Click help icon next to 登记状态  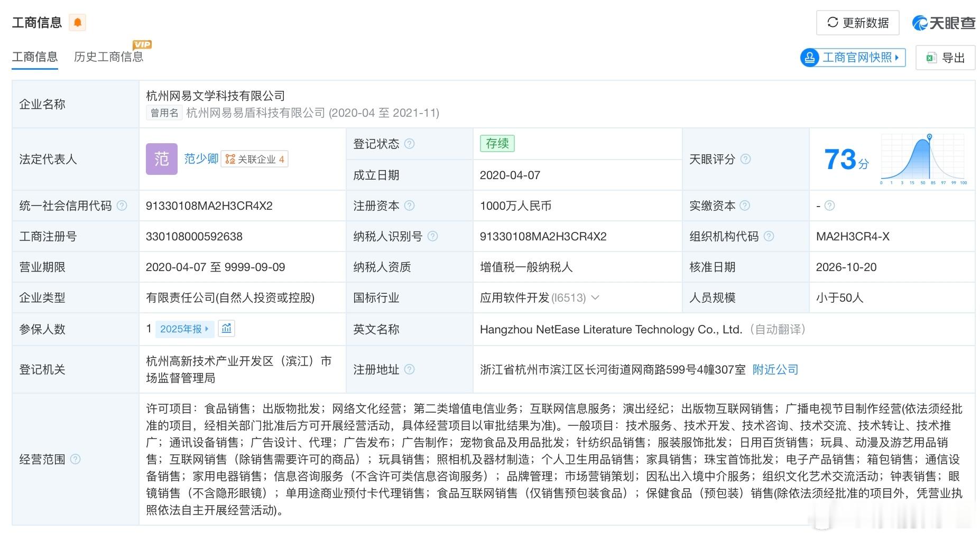coord(409,144)
